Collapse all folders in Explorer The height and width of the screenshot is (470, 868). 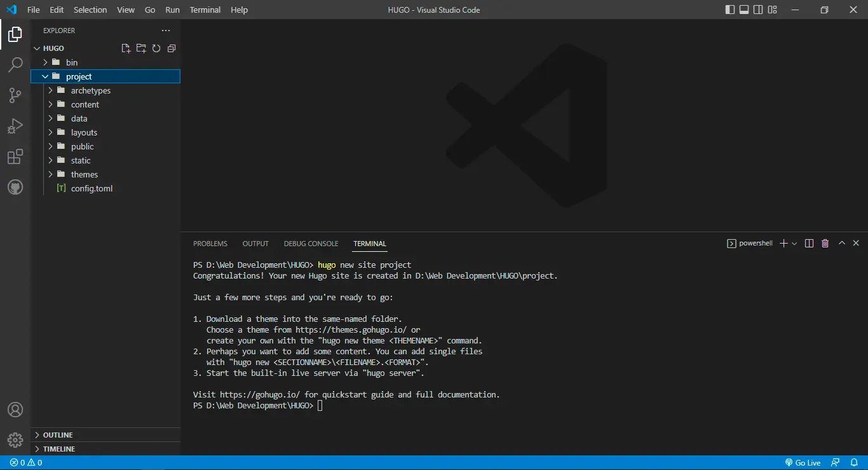point(172,48)
